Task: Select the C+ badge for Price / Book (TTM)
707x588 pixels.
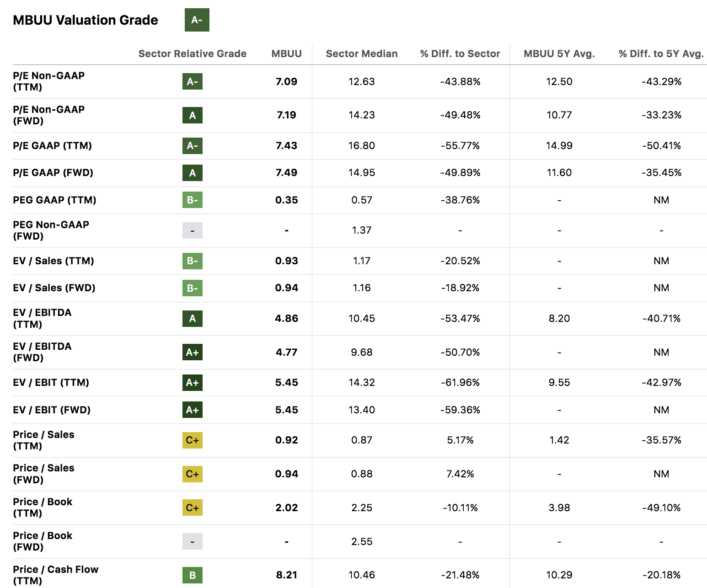Action: click(x=192, y=508)
